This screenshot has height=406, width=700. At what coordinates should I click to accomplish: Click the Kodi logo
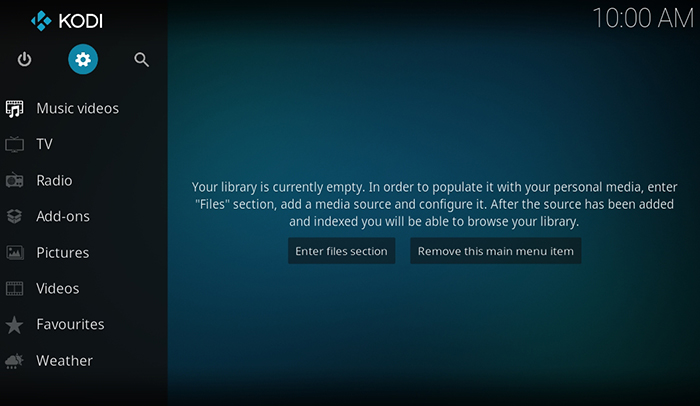(67, 21)
